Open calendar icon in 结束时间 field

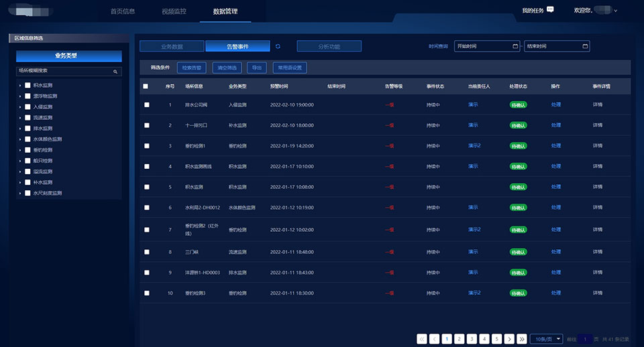(585, 46)
